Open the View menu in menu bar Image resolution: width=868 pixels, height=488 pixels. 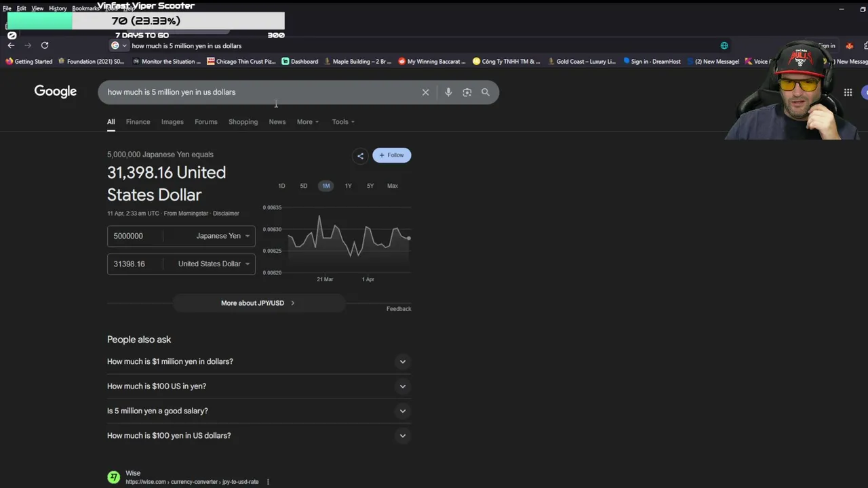pyautogui.click(x=37, y=8)
